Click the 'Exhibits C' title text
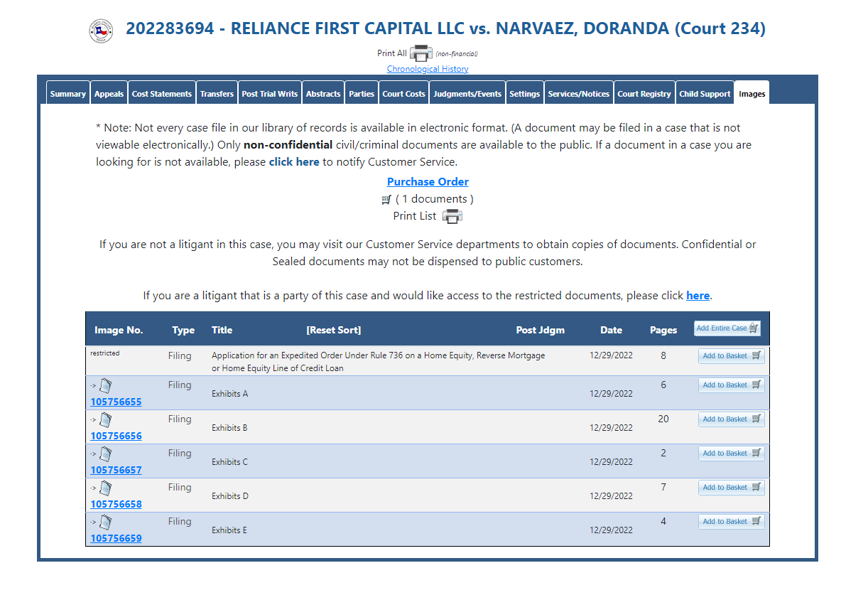868x595 pixels. (x=229, y=462)
